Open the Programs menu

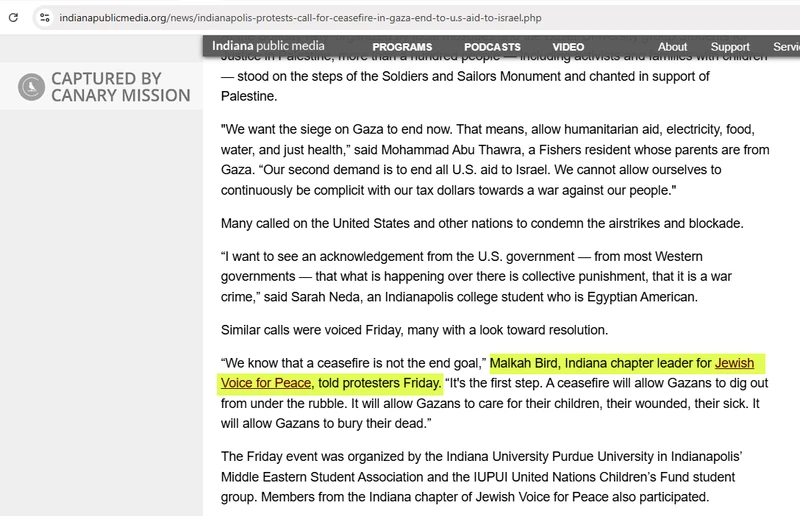coord(402,47)
